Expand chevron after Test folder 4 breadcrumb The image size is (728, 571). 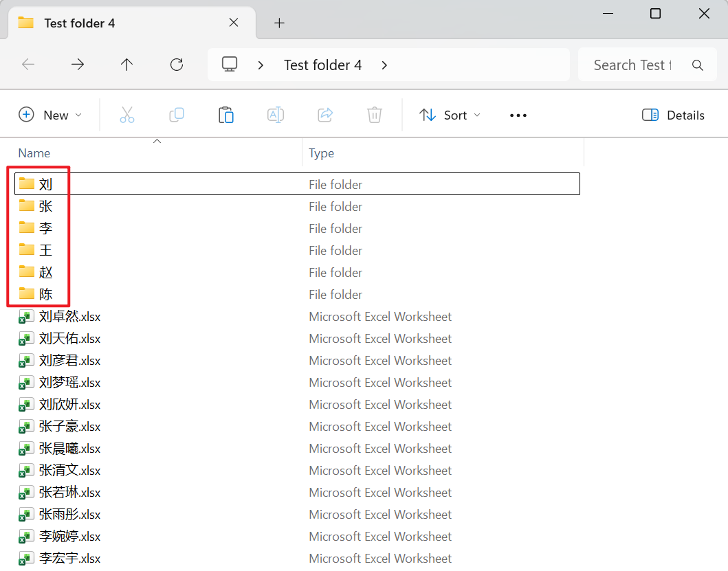pyautogui.click(x=384, y=65)
